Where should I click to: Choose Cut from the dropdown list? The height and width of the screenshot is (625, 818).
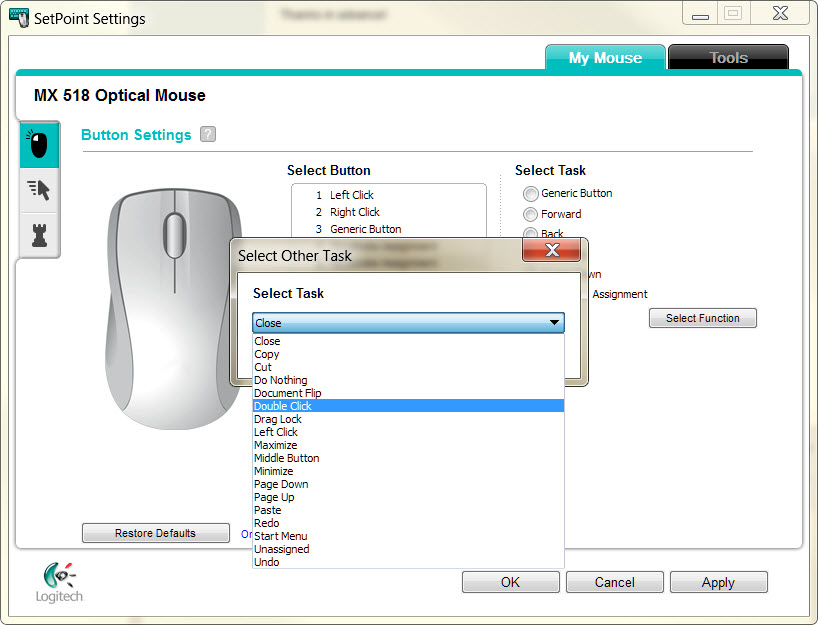[x=408, y=367]
